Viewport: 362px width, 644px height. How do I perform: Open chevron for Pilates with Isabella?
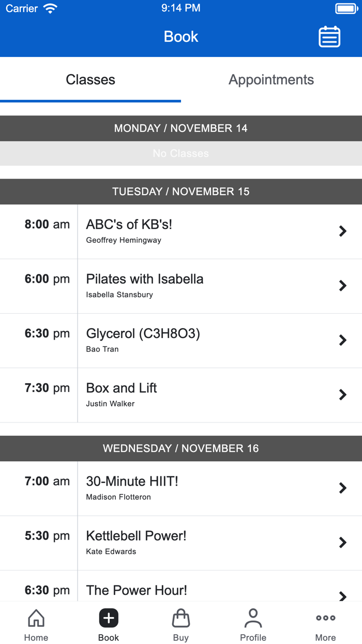(x=342, y=286)
